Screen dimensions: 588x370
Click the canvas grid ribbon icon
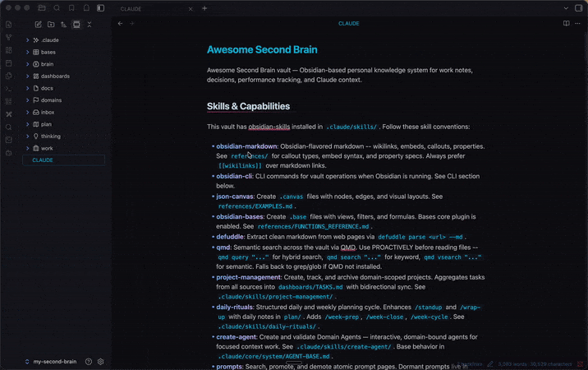[x=9, y=50]
